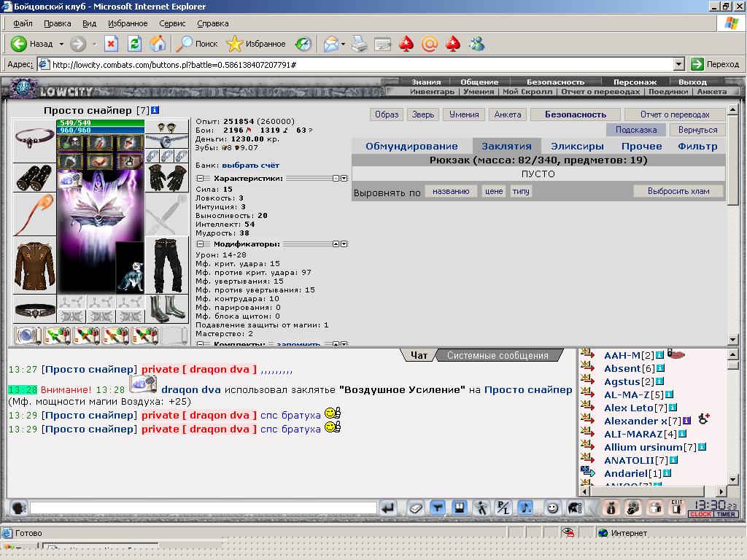747x560 pixels.
Task: Click the IE Home toolbar icon
Action: [x=158, y=44]
